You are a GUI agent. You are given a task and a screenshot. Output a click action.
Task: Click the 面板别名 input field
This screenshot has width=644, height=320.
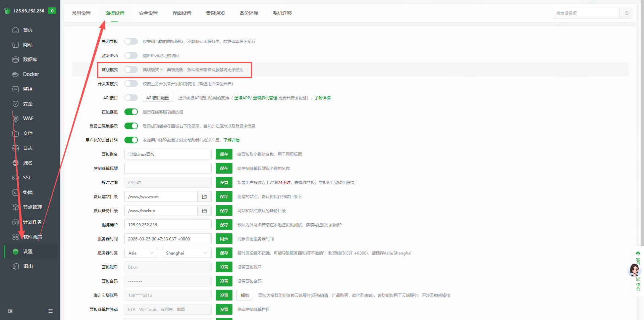168,154
